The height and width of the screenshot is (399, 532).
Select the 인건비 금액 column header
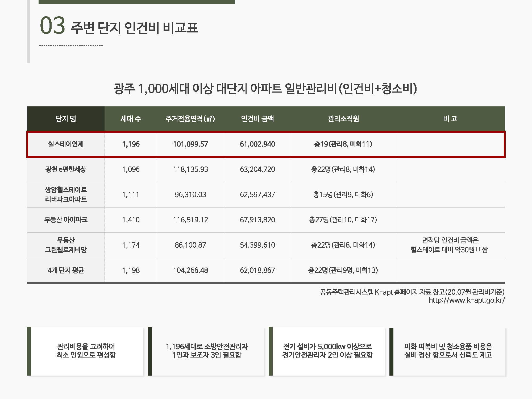point(257,119)
